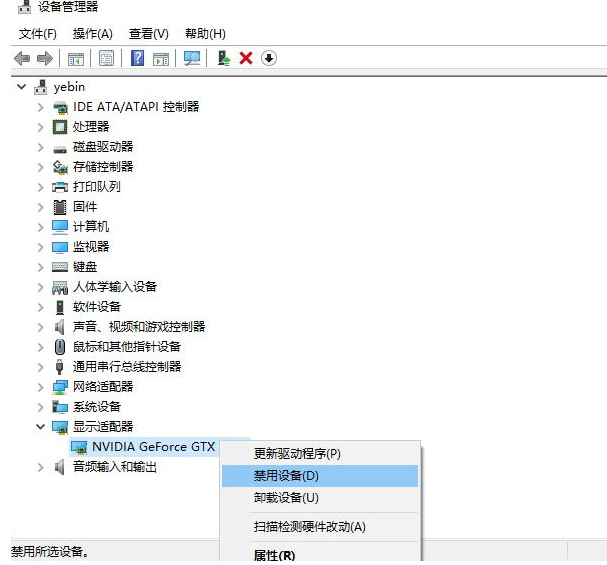Select the 固件 tree row label
Screen dimensions: 607x565
pyautogui.click(x=85, y=207)
